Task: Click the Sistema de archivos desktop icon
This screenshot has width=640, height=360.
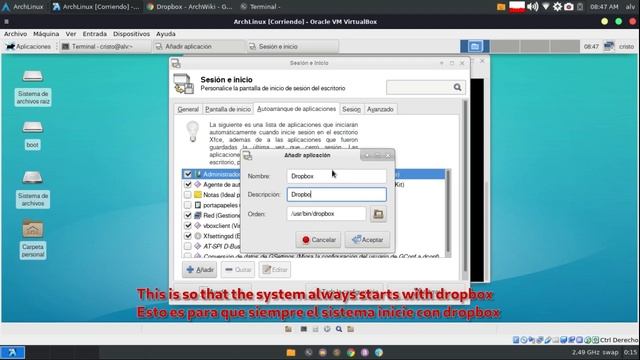Action: (33, 190)
